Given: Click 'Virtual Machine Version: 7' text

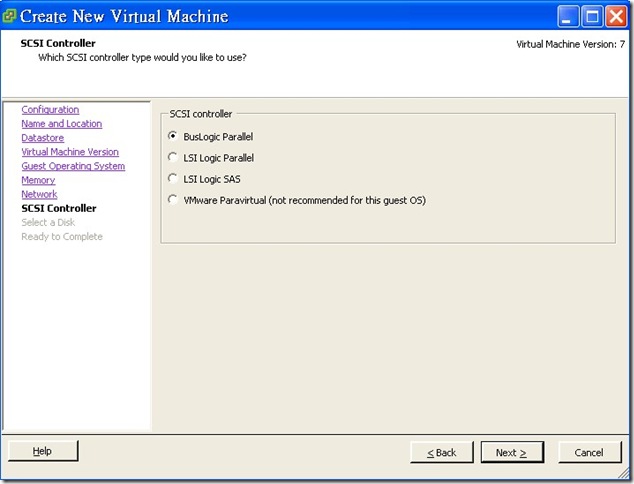Looking at the screenshot, I should point(571,44).
